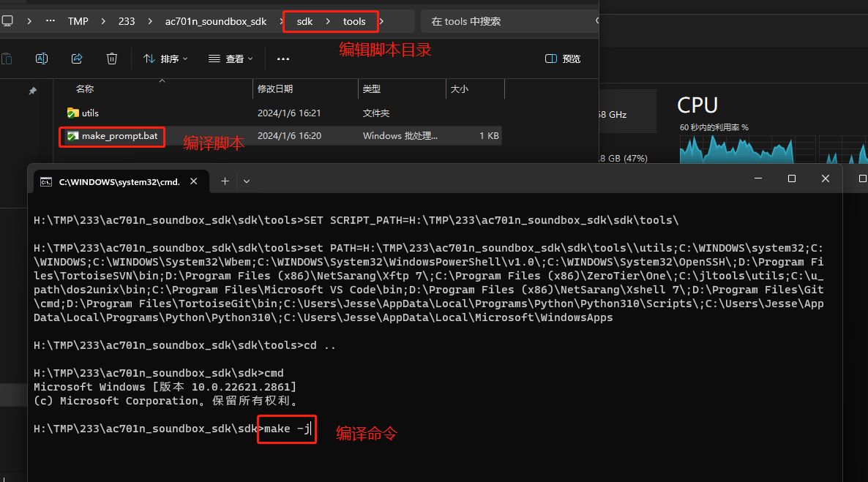The height and width of the screenshot is (482, 868).
Task: Open the terminal new-tab profile dropdown
Action: [247, 181]
